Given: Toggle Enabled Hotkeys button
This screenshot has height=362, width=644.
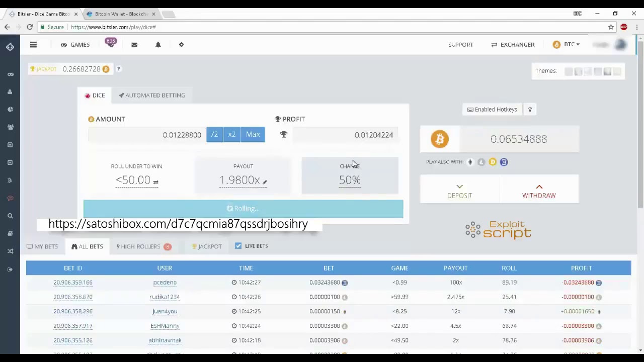Looking at the screenshot, I should coord(492,109).
